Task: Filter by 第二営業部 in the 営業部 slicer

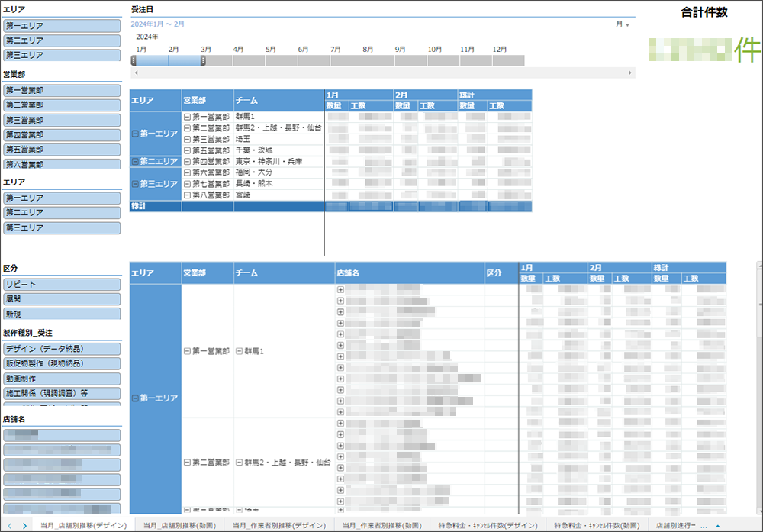Action: tap(62, 105)
